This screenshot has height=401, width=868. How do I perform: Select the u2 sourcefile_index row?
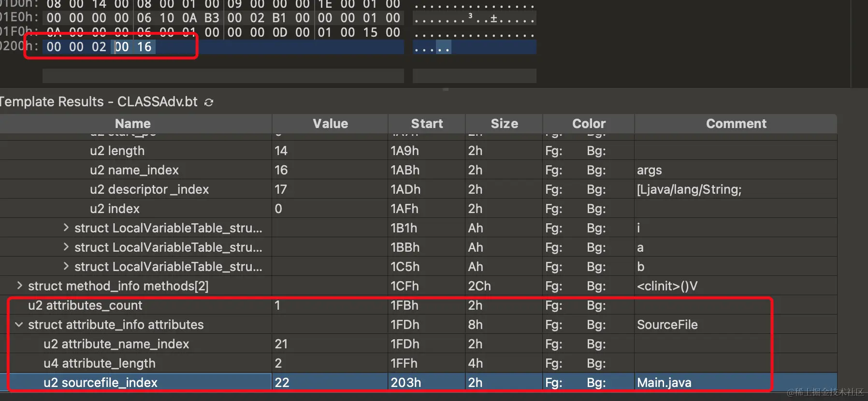[419, 383]
